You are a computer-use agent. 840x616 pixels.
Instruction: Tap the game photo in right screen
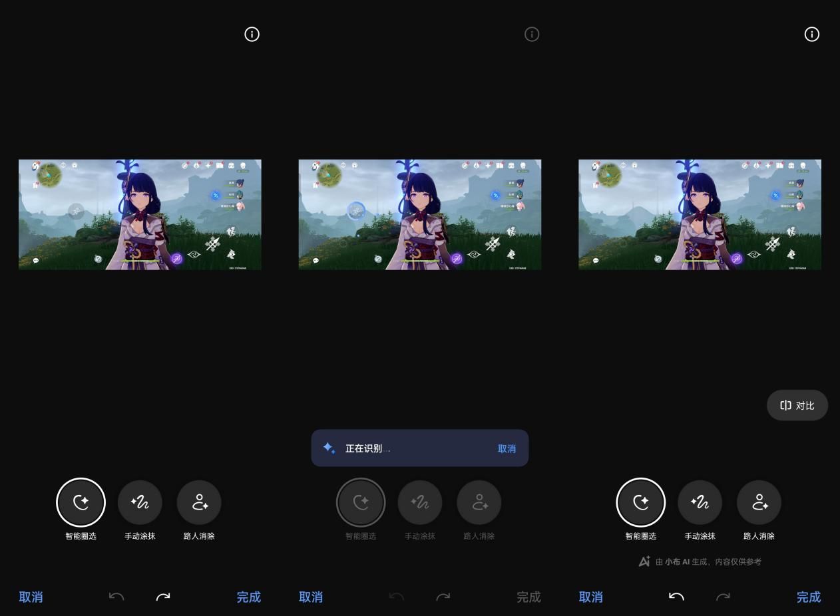[x=700, y=214]
